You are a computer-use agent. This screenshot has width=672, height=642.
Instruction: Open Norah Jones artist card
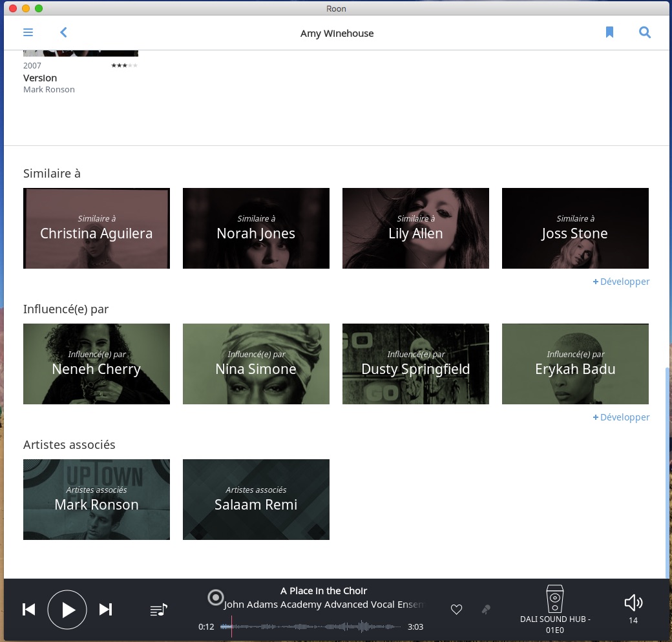pos(256,228)
